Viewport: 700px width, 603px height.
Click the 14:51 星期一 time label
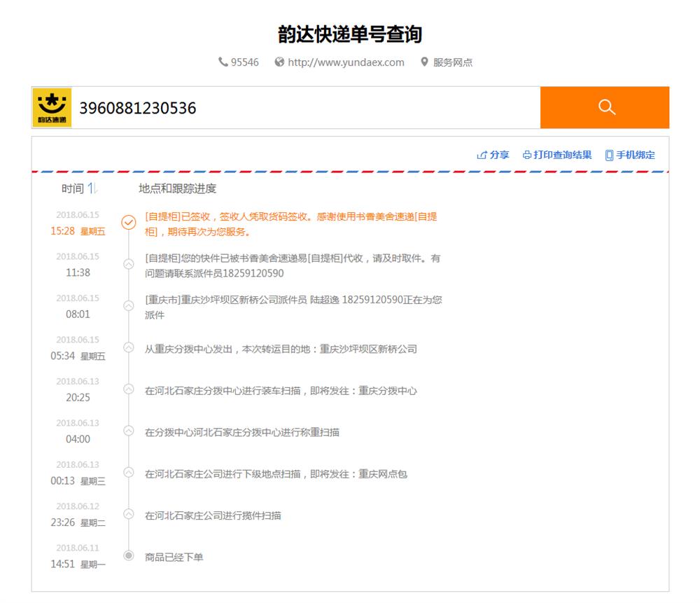pos(78,564)
